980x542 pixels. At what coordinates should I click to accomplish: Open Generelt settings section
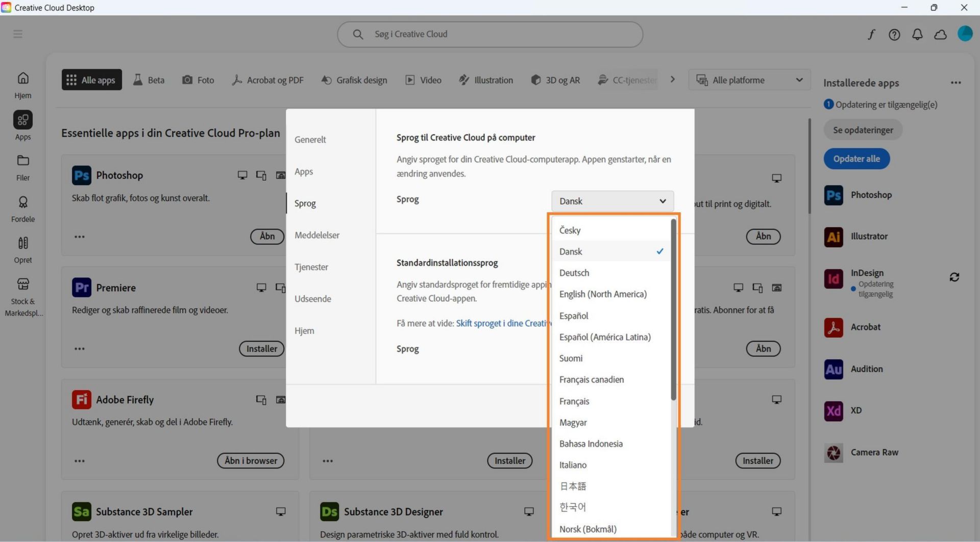tap(310, 139)
